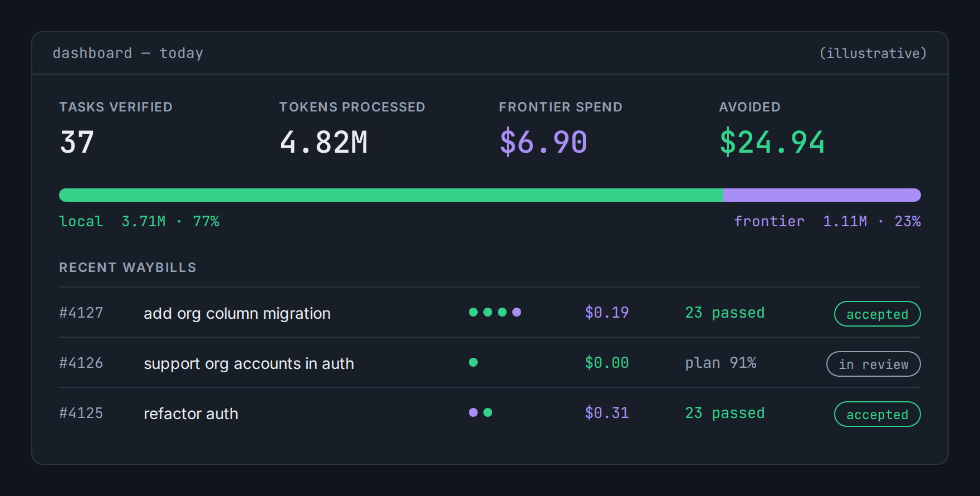Click the single green dot in #4126 row
This screenshot has height=496, width=980.
pos(473,362)
